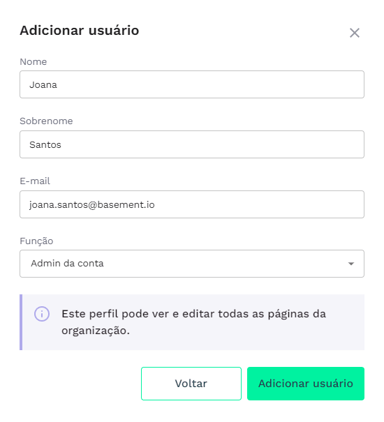This screenshot has height=422, width=384.
Task: Click the Adicionar usuário dialog heading
Action: coord(79,30)
